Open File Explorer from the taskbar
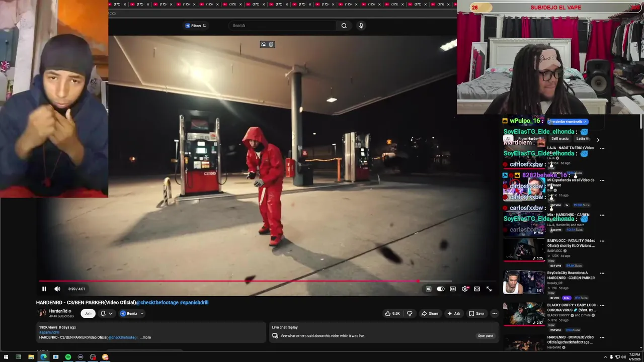The width and height of the screenshot is (644, 362). [31, 357]
